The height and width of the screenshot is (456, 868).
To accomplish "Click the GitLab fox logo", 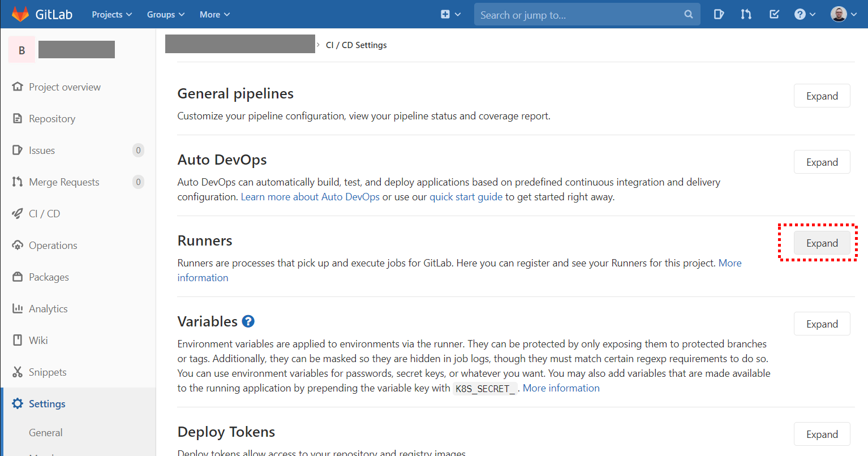I will tap(20, 14).
